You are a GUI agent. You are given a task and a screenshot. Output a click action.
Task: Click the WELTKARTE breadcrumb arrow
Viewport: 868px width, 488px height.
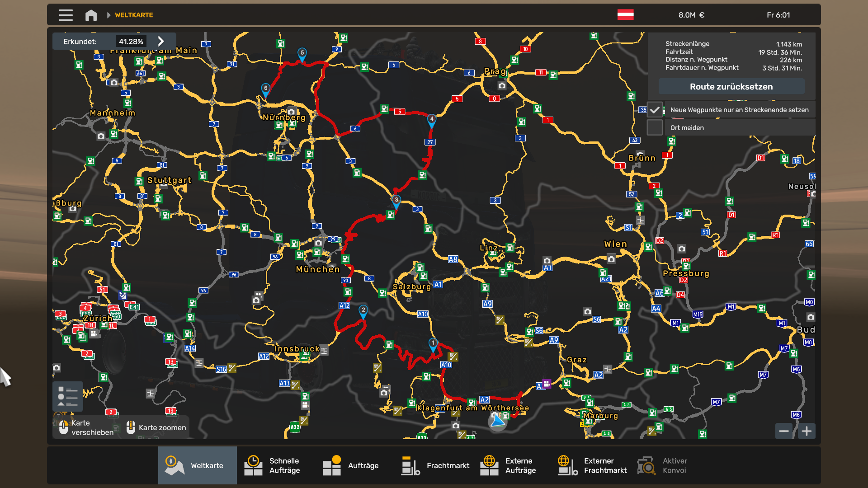pyautogui.click(x=108, y=15)
